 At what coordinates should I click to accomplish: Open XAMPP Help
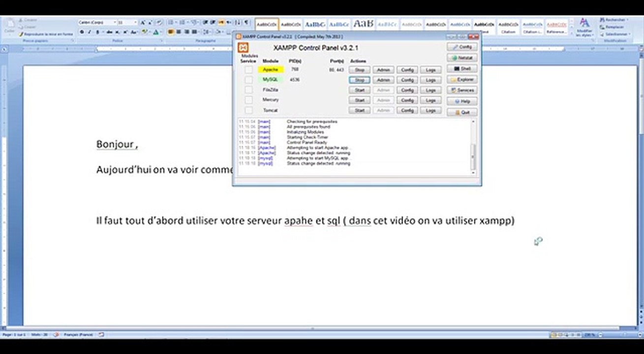462,101
